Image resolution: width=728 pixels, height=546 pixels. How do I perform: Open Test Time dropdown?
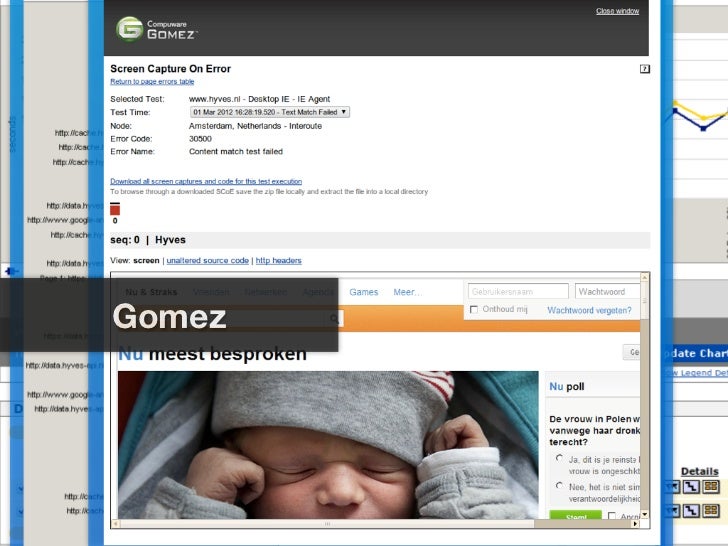270,112
